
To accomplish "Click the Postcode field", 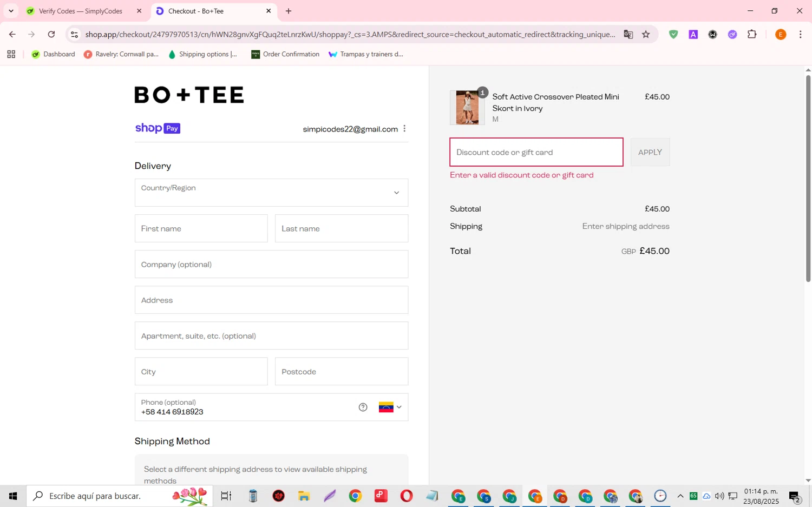I will (x=342, y=371).
